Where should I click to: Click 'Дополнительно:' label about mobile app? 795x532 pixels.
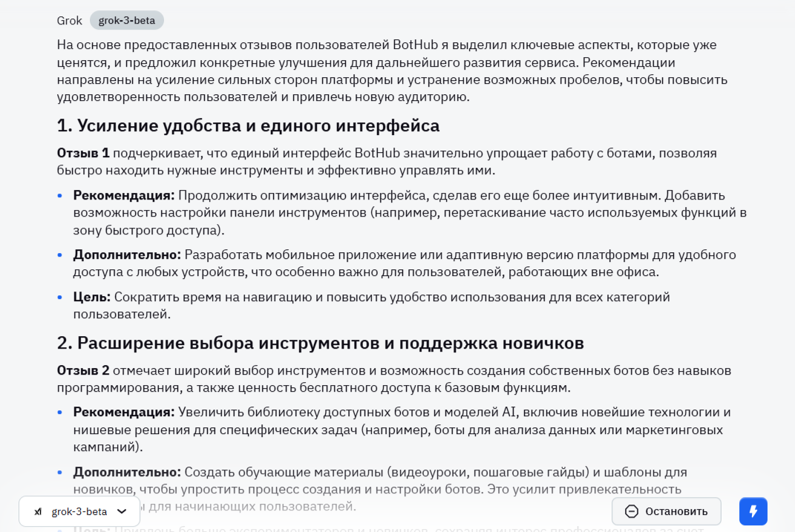pos(127,254)
